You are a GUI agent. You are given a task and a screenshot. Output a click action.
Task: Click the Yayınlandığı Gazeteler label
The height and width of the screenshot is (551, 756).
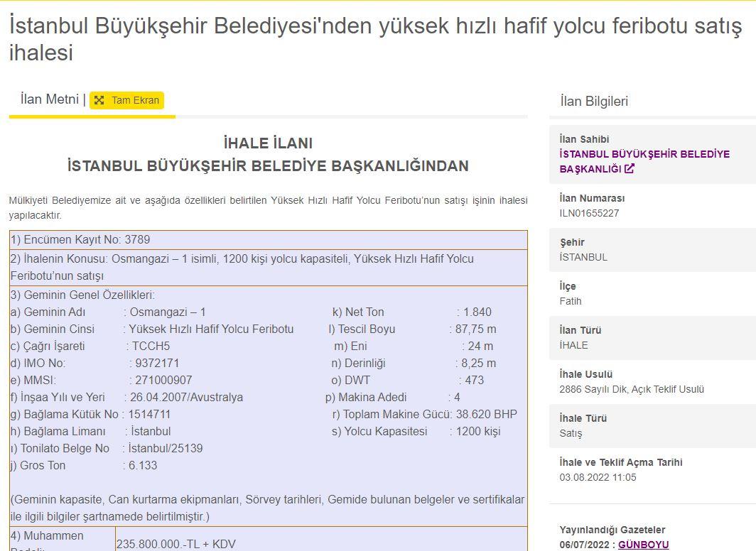612,530
